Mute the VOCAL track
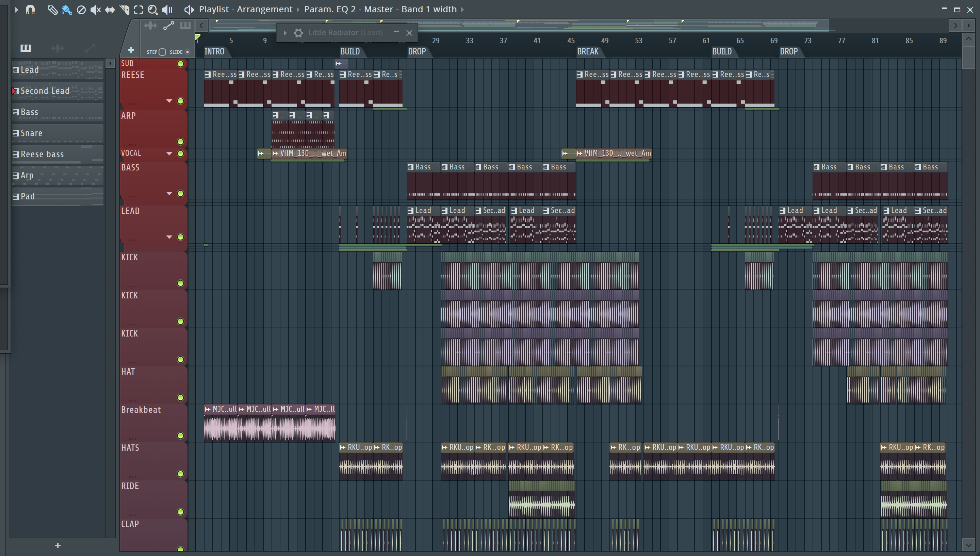 pyautogui.click(x=181, y=153)
